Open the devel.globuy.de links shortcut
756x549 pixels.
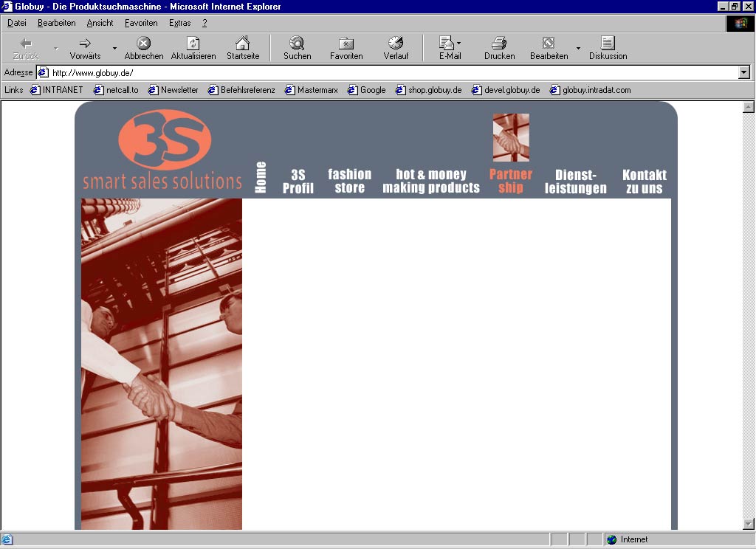point(506,90)
